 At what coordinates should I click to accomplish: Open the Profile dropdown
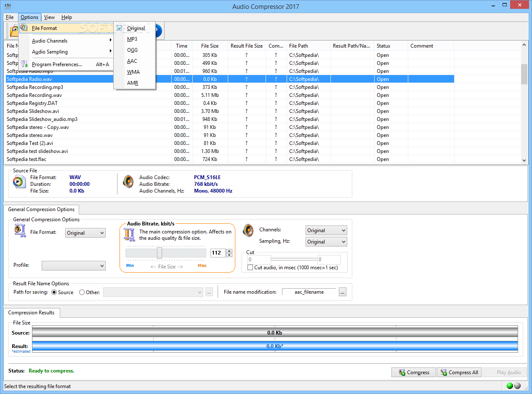(x=74, y=265)
